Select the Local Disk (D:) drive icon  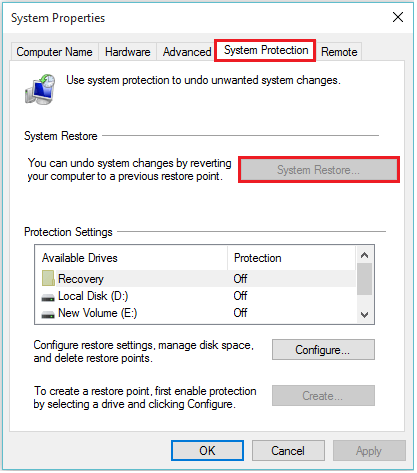tap(48, 297)
